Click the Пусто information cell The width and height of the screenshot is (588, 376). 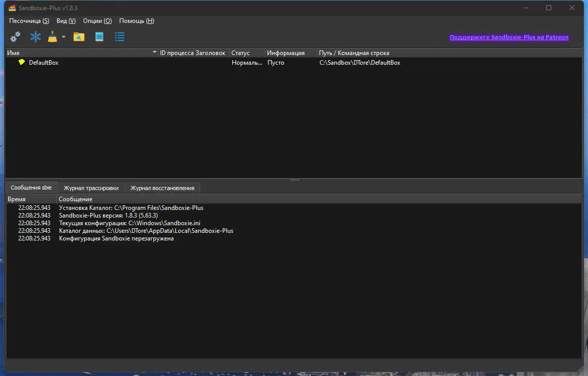coord(276,63)
